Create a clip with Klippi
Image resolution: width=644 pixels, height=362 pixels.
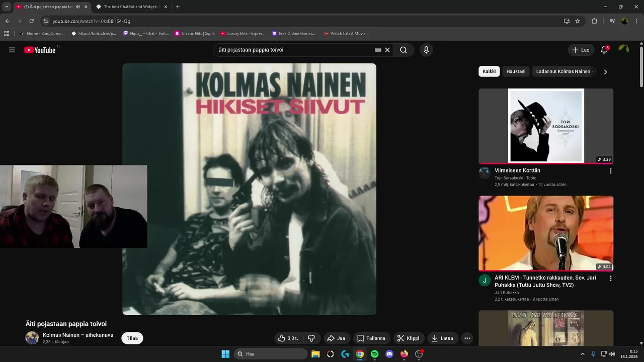tap(408, 338)
